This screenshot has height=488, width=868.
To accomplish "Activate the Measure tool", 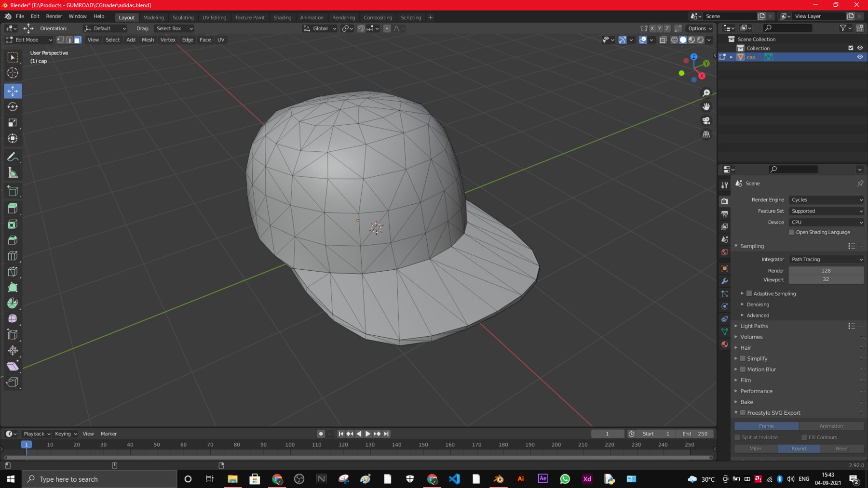I will click(x=13, y=172).
